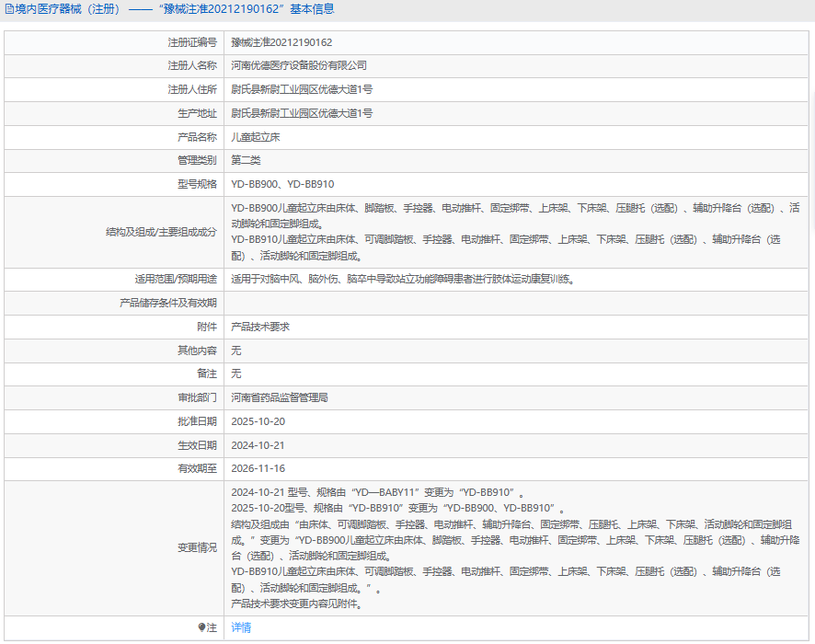
Task: Click the 注册人名称 row label
Action: coord(192,65)
